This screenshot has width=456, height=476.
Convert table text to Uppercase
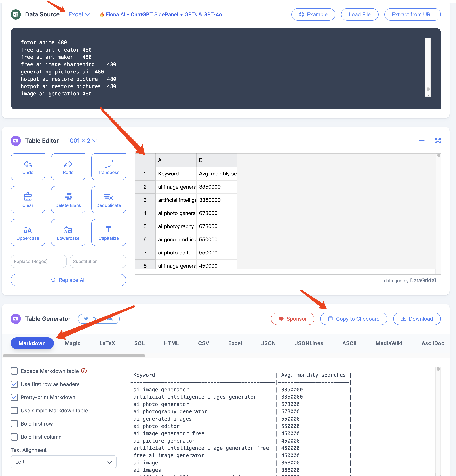[x=28, y=232]
